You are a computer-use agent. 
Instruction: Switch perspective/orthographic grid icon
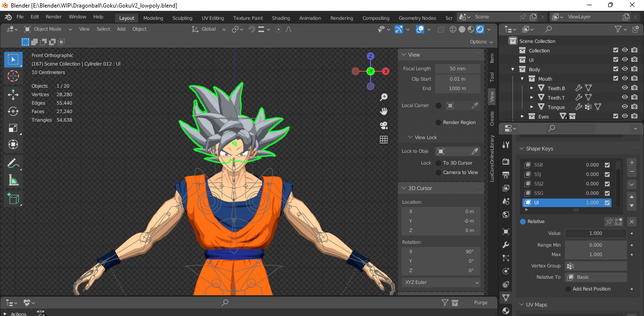point(384,140)
